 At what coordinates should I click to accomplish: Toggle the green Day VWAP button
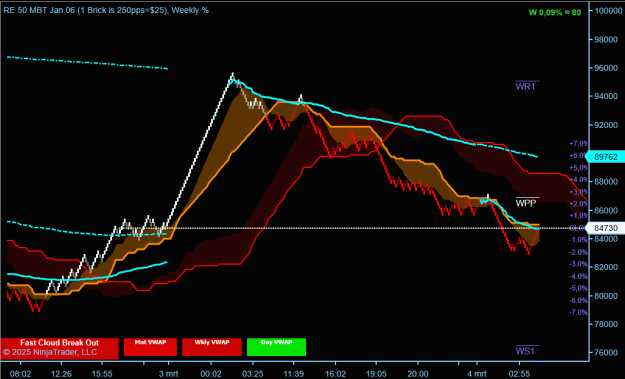[276, 347]
